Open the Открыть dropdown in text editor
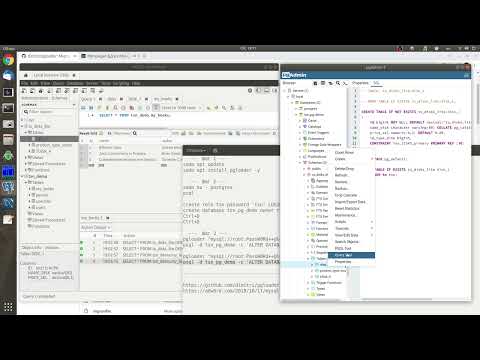Viewport: 480px width, 360px height. 196,151
